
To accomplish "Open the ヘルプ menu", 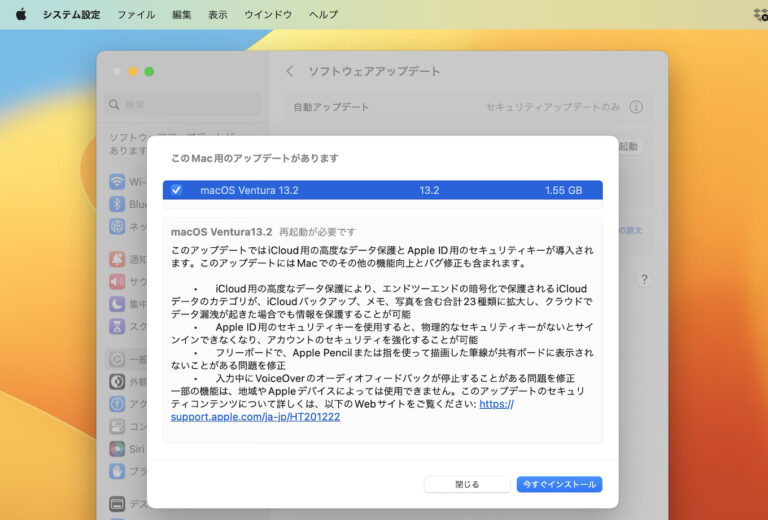I will click(x=323, y=15).
